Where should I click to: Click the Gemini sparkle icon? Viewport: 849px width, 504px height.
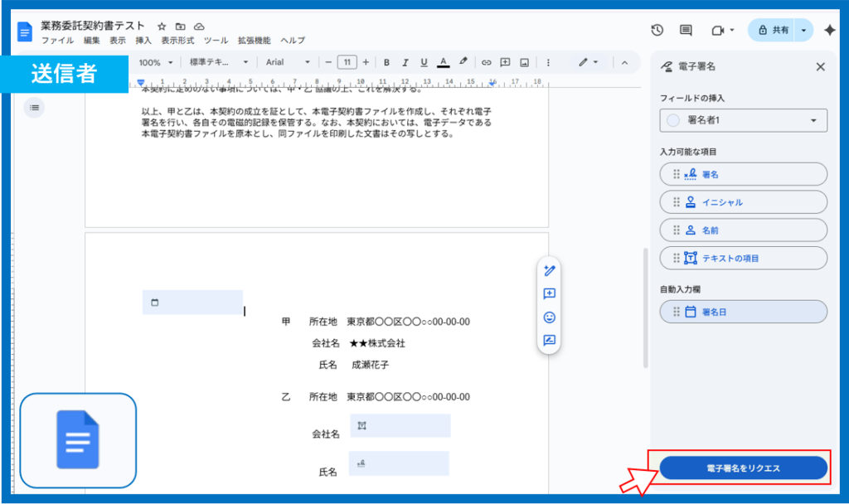829,30
